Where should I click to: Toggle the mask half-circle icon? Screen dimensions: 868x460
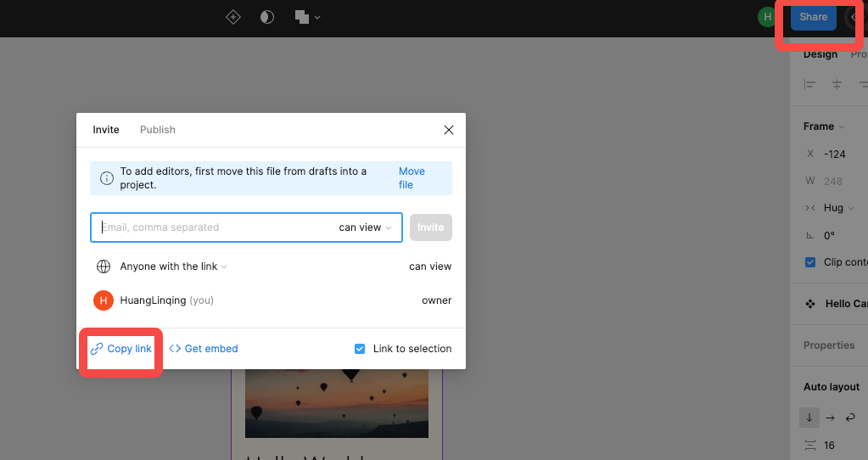[x=266, y=17]
